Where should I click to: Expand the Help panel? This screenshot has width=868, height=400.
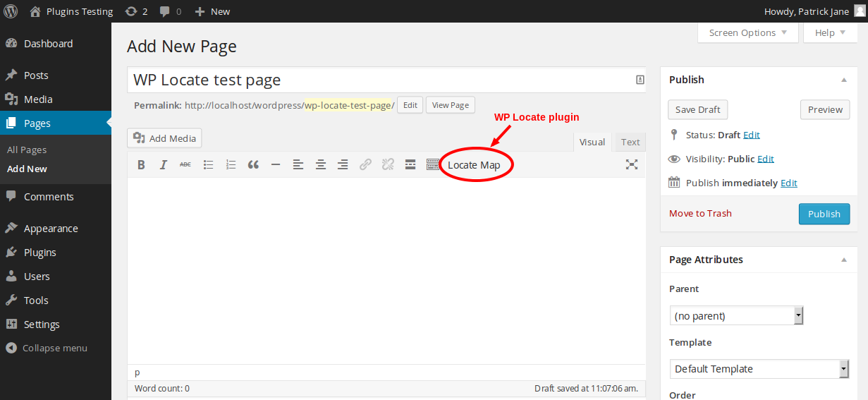point(831,33)
